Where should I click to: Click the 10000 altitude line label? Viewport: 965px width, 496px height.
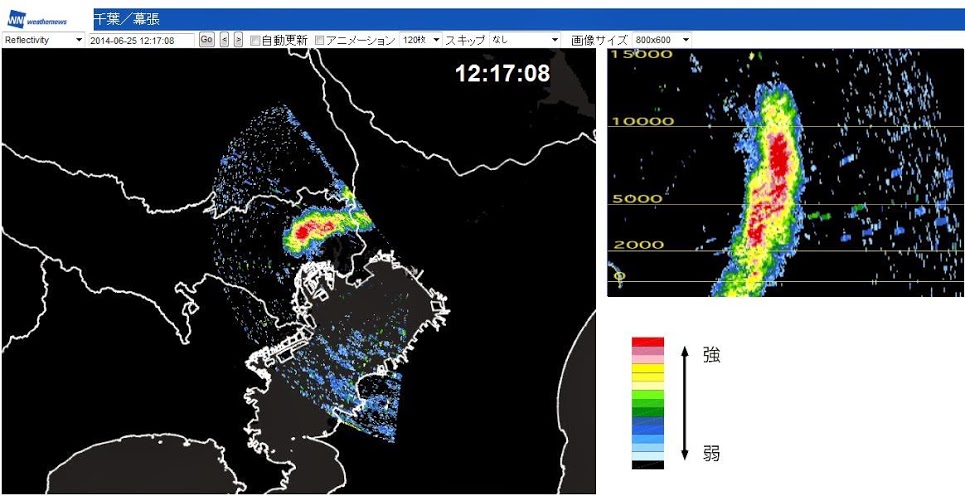pos(641,121)
